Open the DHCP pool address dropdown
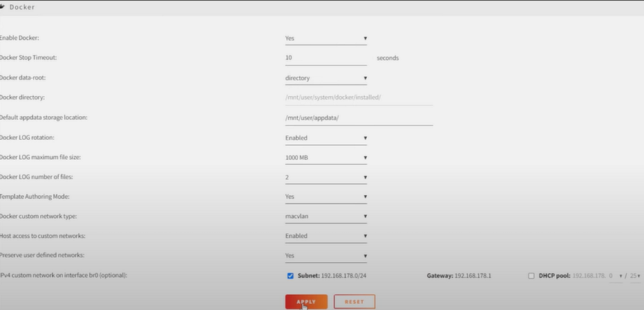Screen dimensions: 644x310 [615, 276]
